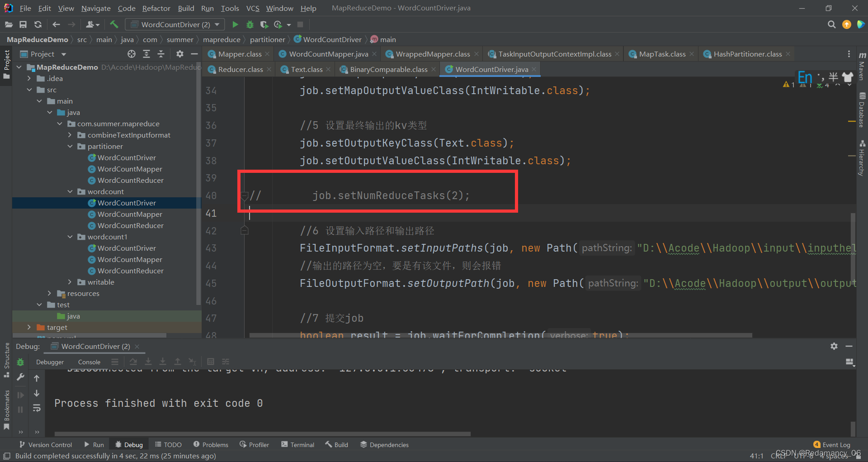Click Collapse All icon in Project panel
Screen dimensions: 868x462
(161, 54)
